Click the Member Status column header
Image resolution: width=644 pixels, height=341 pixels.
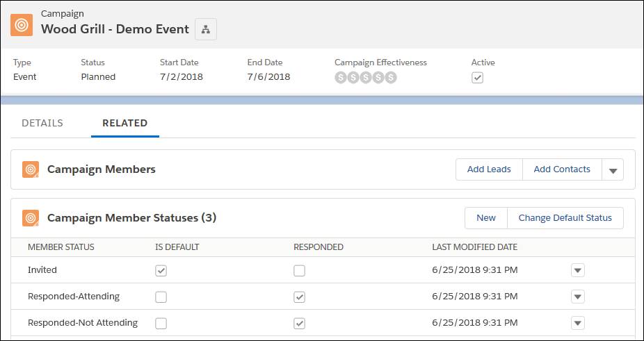coord(61,247)
